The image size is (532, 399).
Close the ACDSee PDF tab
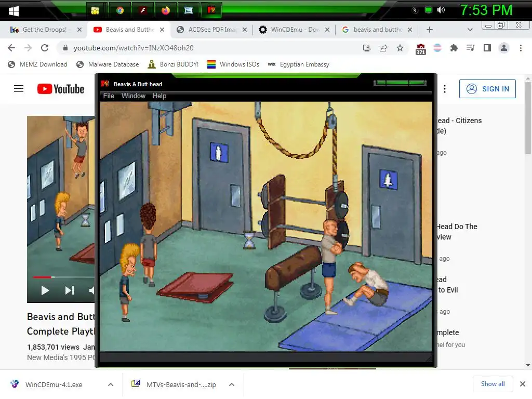(245, 30)
